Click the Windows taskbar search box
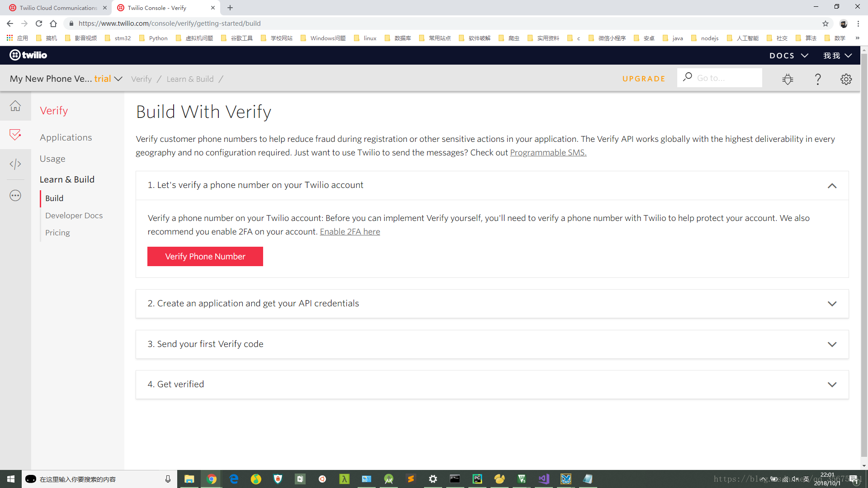The image size is (868, 488). coord(99,479)
